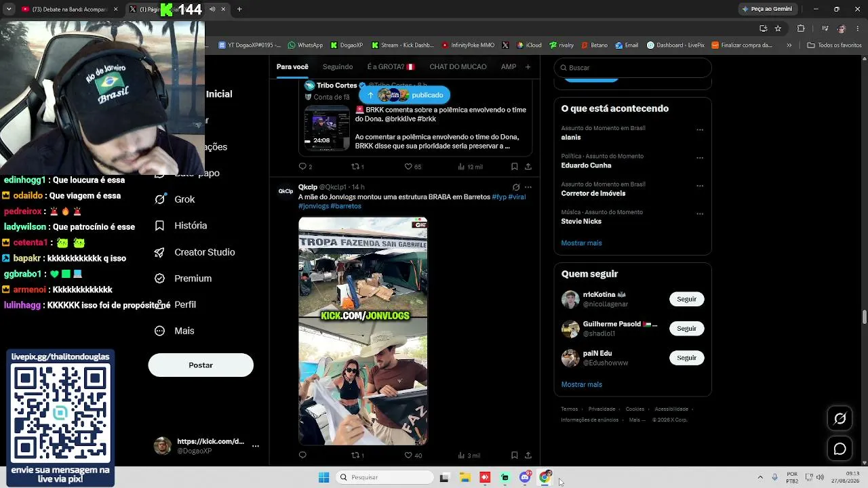
Task: Share the Qkclp post
Action: point(528,455)
